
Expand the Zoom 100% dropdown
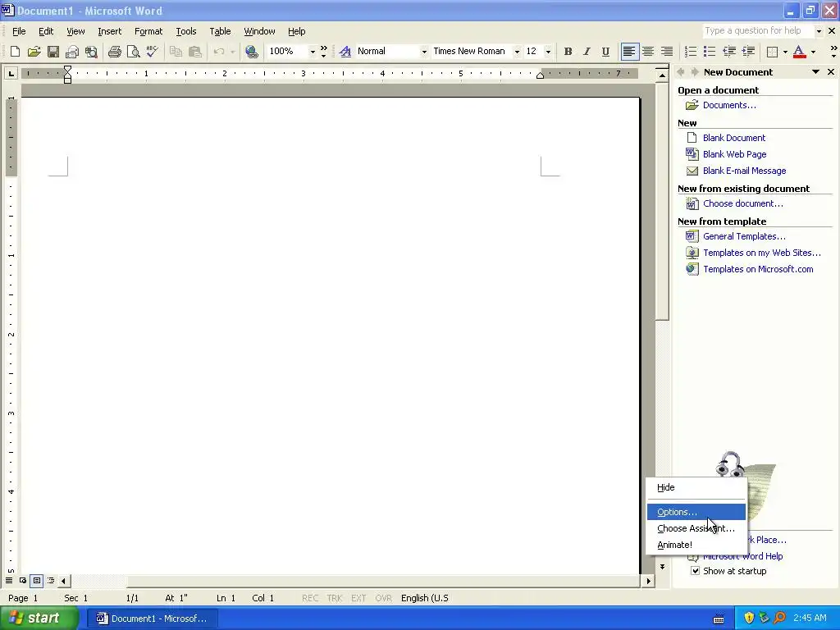(313, 52)
